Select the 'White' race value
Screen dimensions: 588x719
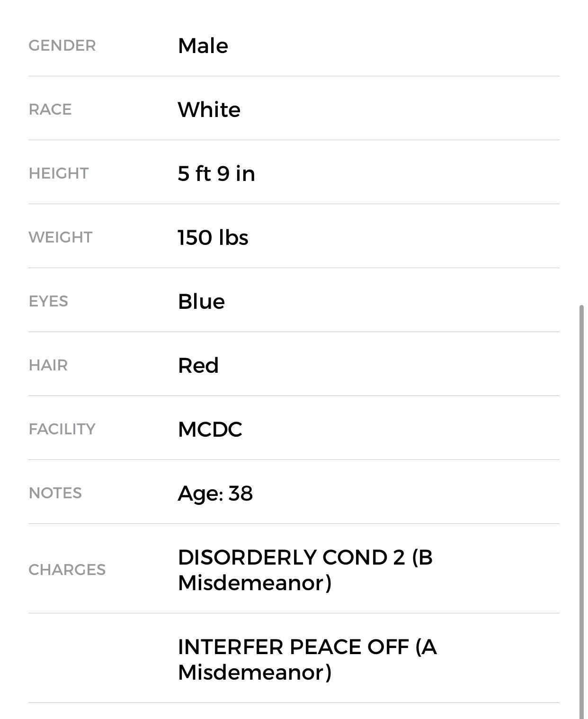209,110
